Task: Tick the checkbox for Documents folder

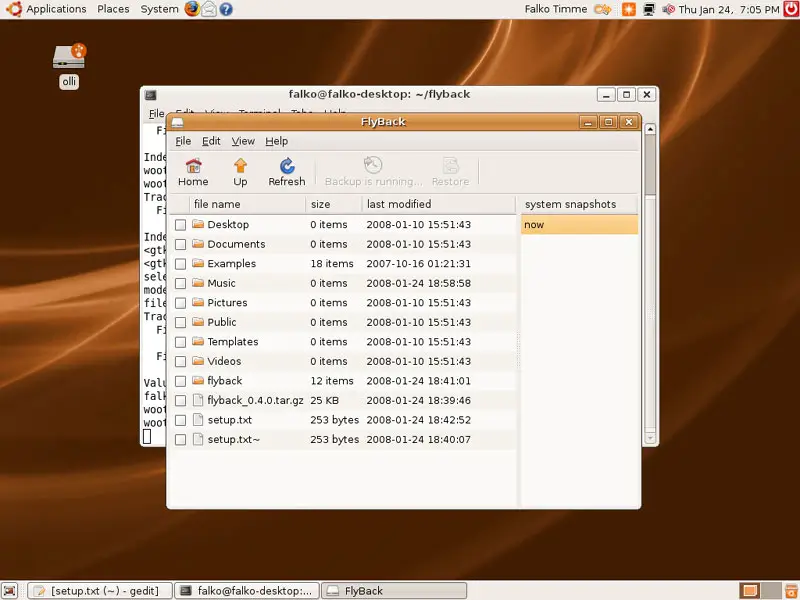Action: (180, 244)
